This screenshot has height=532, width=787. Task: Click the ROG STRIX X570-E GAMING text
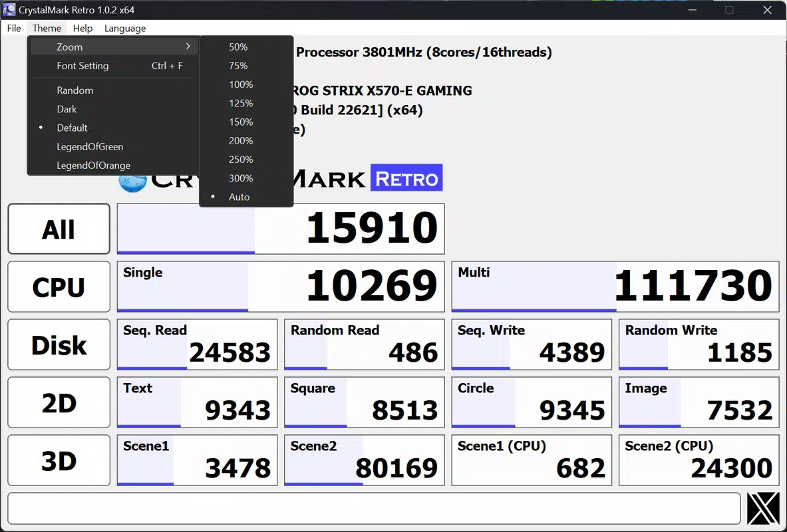(x=382, y=91)
